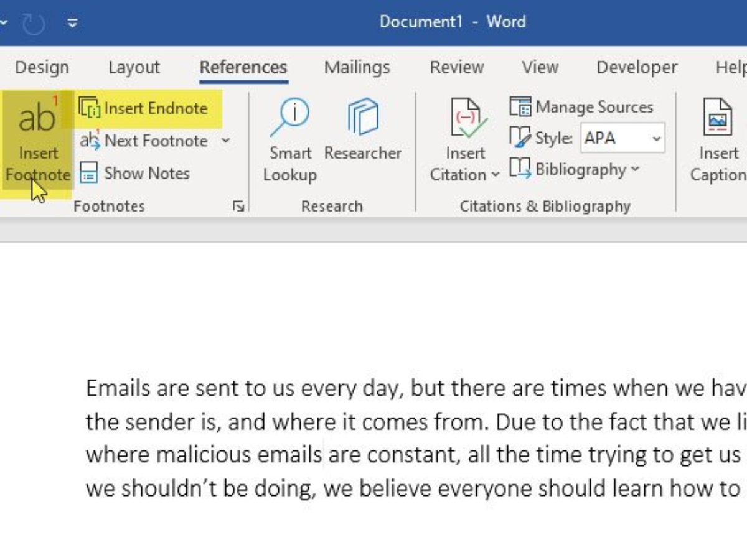Open Manage Sources
The height and width of the screenshot is (560, 747).
[x=581, y=107]
